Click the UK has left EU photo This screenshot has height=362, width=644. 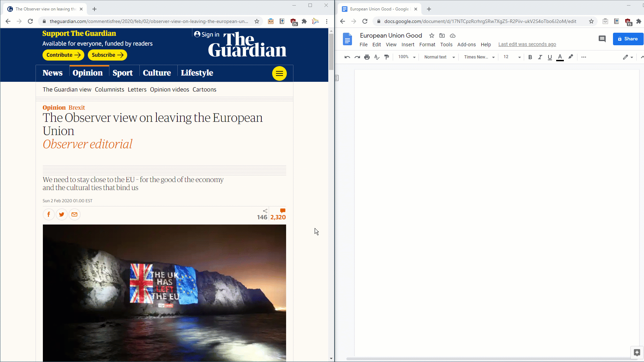tap(164, 293)
